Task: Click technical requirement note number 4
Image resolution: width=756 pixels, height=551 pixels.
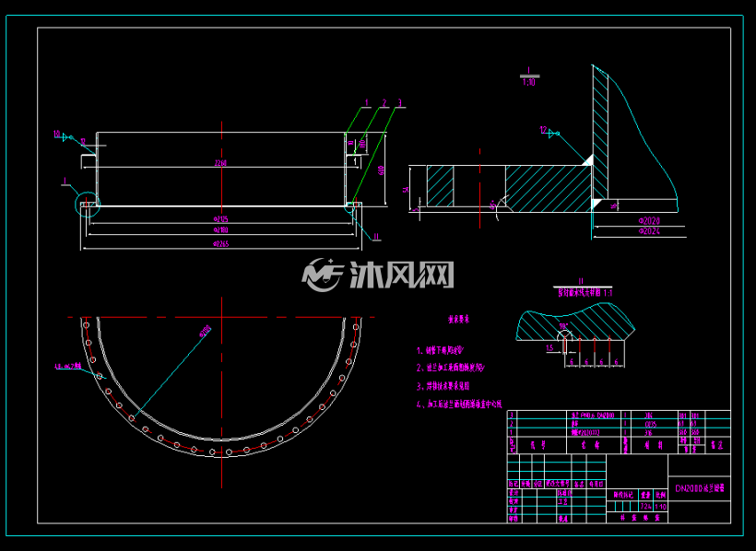Action: [x=459, y=404]
